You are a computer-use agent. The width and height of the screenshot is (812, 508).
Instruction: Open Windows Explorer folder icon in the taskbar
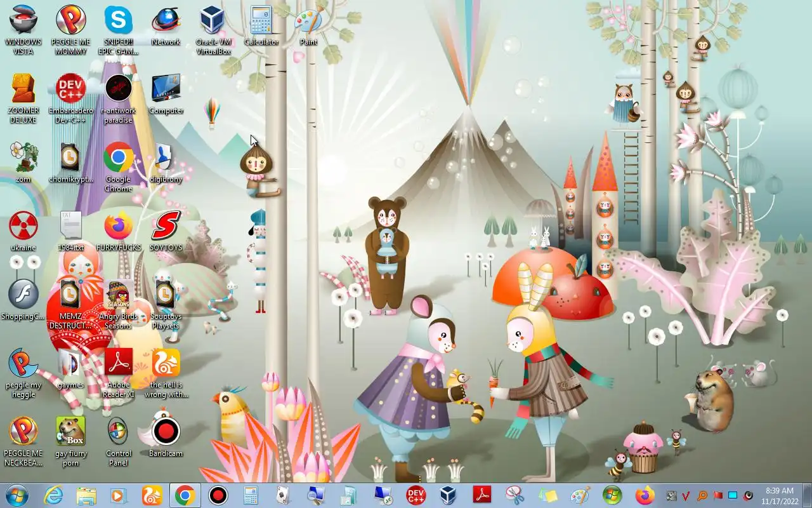pyautogui.click(x=86, y=495)
